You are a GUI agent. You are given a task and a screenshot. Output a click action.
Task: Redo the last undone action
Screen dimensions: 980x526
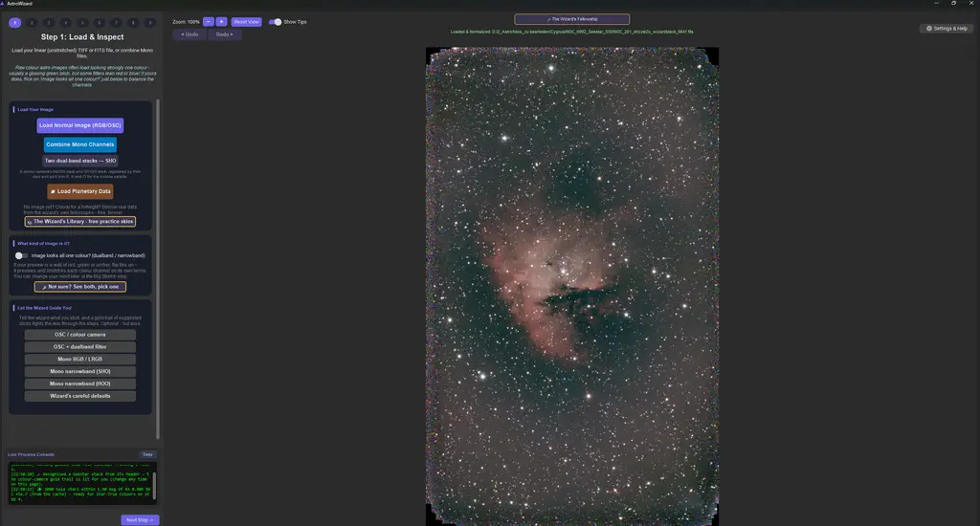224,34
